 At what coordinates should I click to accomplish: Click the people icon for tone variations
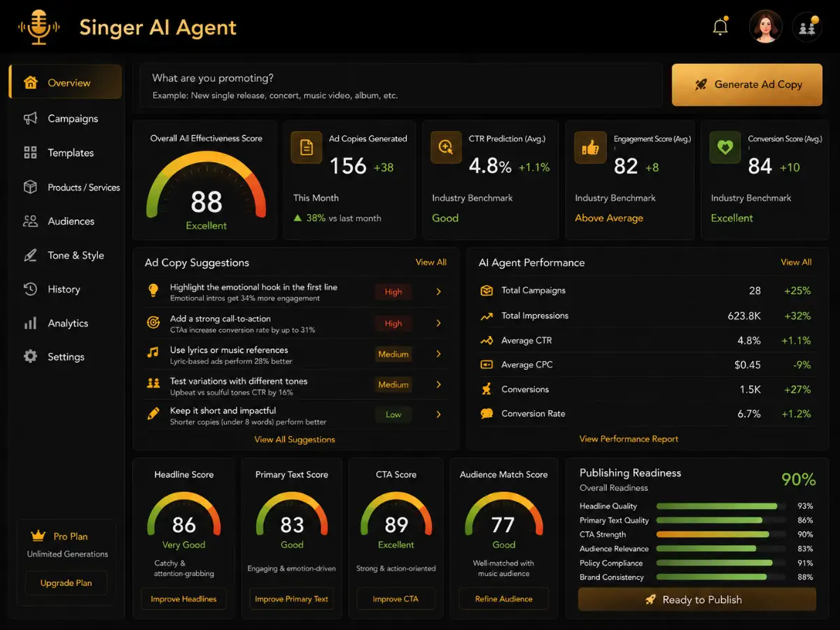[x=153, y=384]
